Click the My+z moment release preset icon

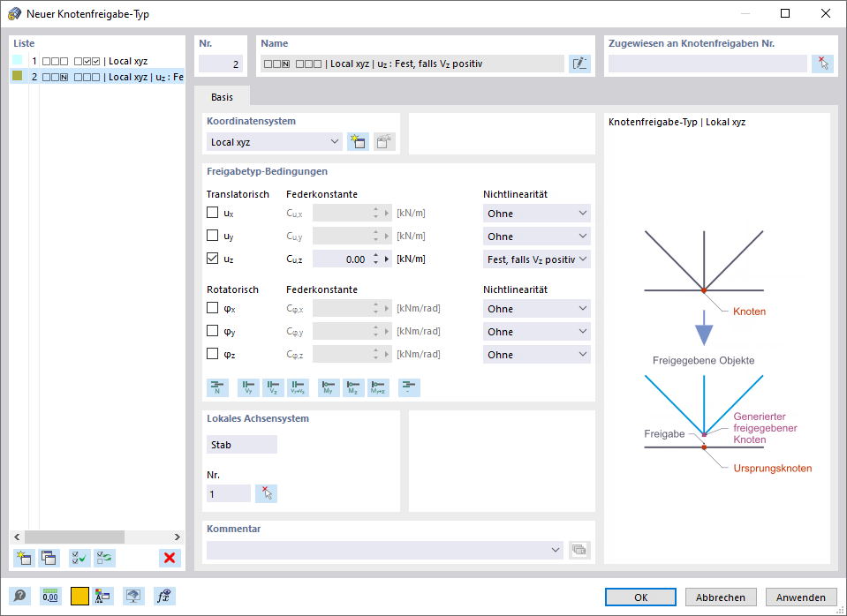coord(379,387)
